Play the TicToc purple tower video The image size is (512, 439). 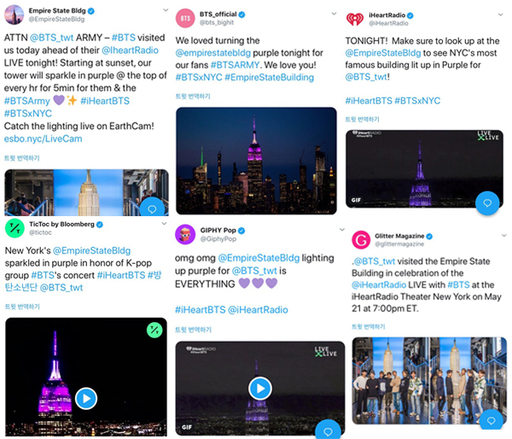point(86,398)
